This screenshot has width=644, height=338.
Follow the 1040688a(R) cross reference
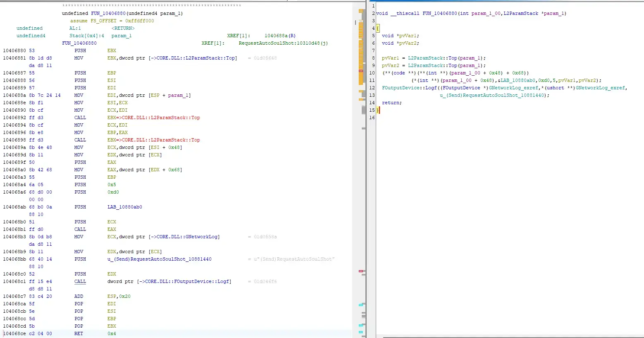[280, 36]
